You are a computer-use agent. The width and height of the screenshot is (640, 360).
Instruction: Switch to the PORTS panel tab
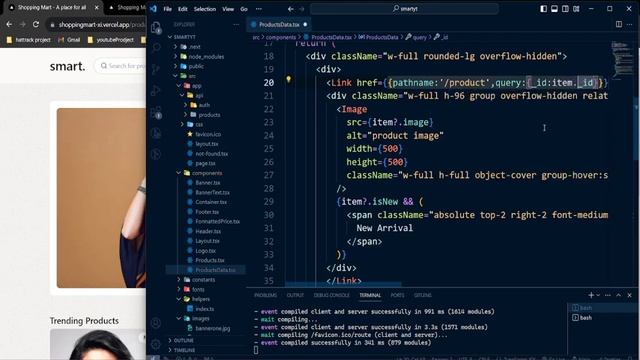click(397, 295)
